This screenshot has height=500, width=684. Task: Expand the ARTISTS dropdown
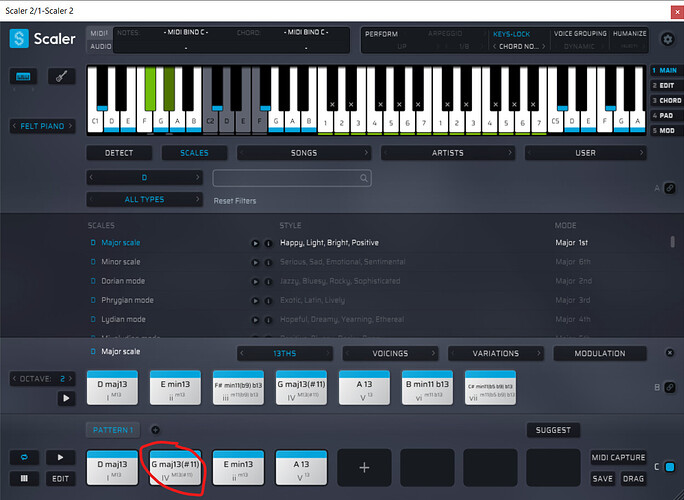tap(448, 153)
